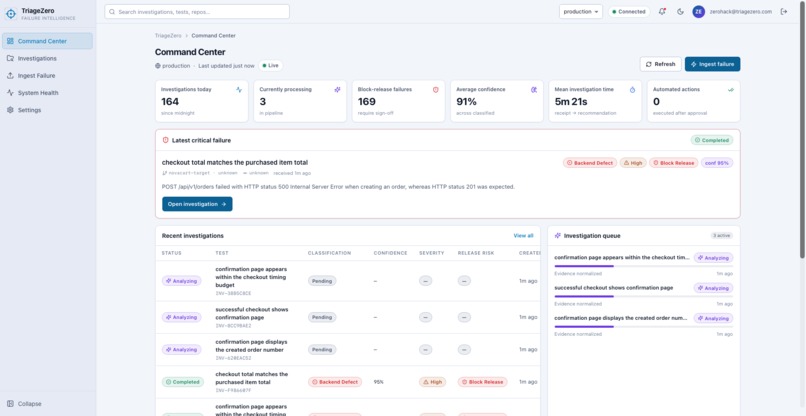Click the page vertical scrollbar
806x416 pixels.
click(802, 129)
